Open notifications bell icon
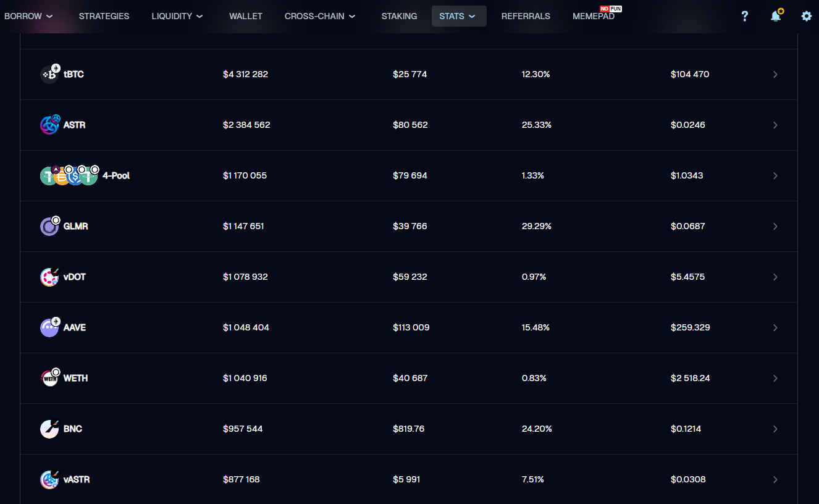Viewport: 819px width, 504px height. coord(776,15)
